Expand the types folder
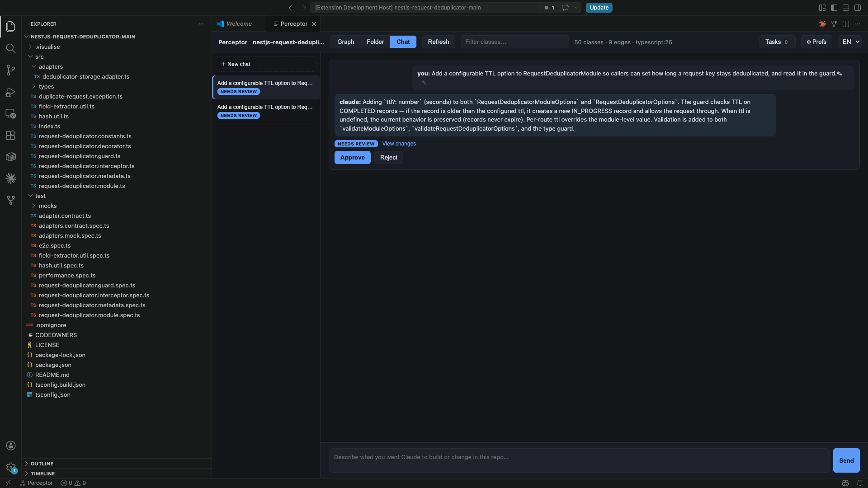Screen dimensions: 868x488 pos(34,86)
